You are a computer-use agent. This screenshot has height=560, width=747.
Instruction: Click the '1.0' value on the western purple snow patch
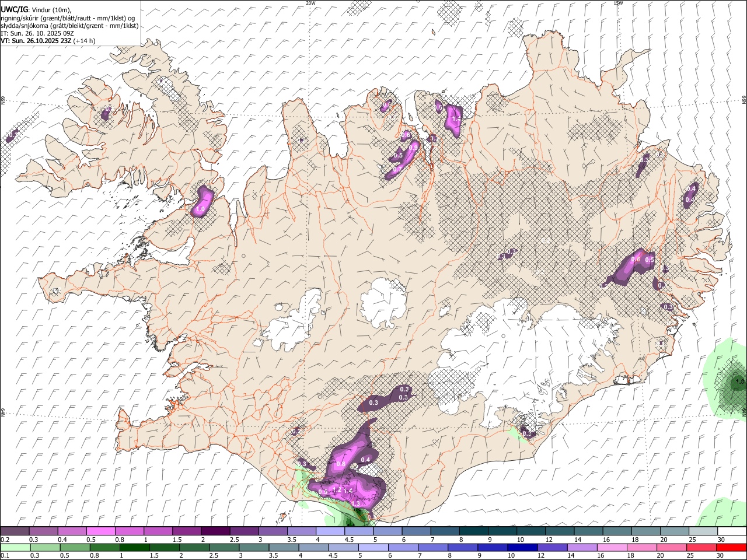(x=200, y=209)
